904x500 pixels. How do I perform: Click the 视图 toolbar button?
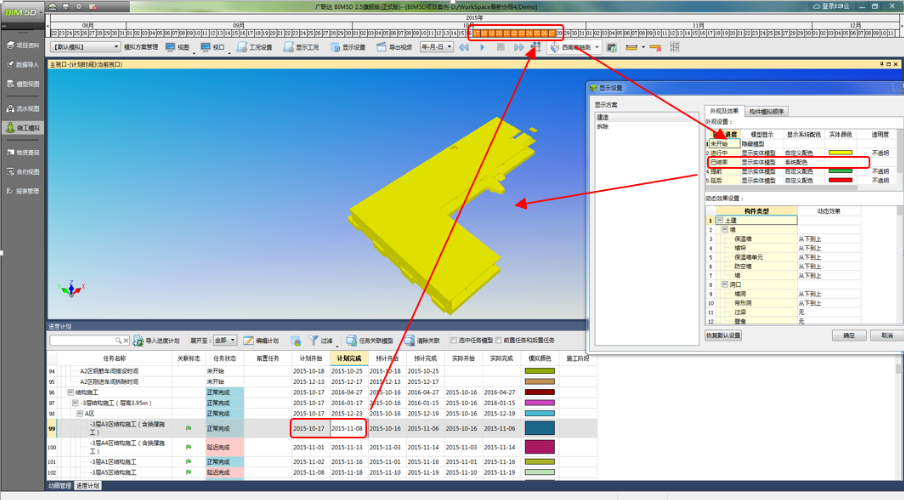click(x=178, y=47)
